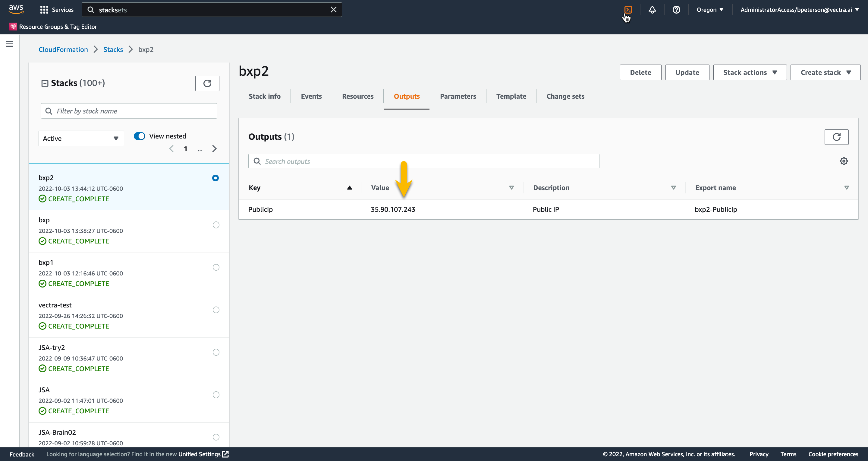Open the Oregon region selector

710,9
